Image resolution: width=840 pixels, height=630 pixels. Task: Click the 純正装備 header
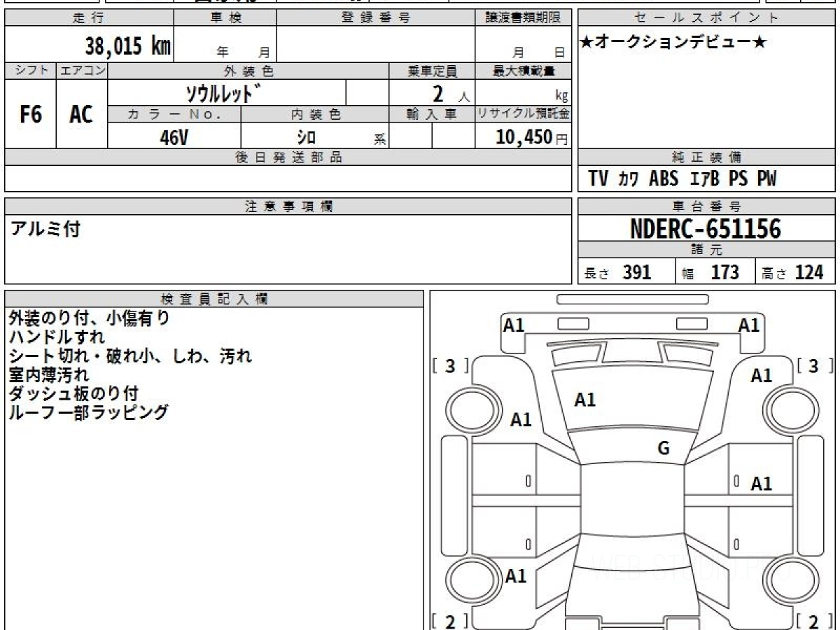(x=707, y=157)
